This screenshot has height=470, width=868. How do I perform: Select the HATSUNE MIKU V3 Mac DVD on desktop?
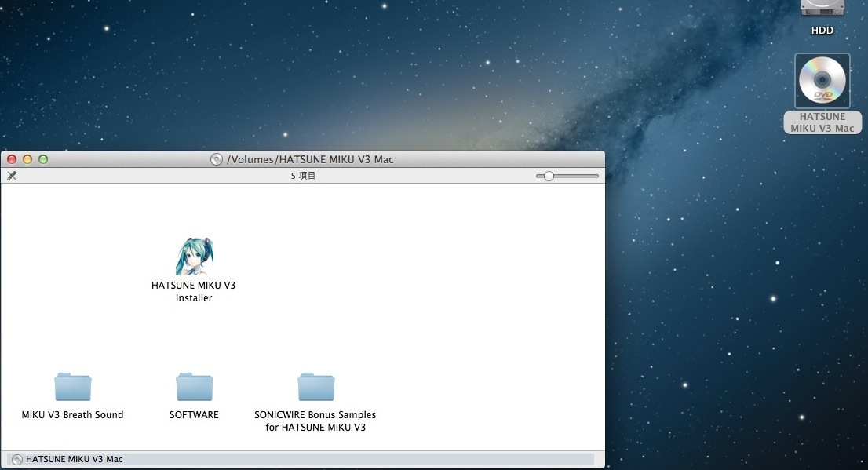[x=822, y=81]
